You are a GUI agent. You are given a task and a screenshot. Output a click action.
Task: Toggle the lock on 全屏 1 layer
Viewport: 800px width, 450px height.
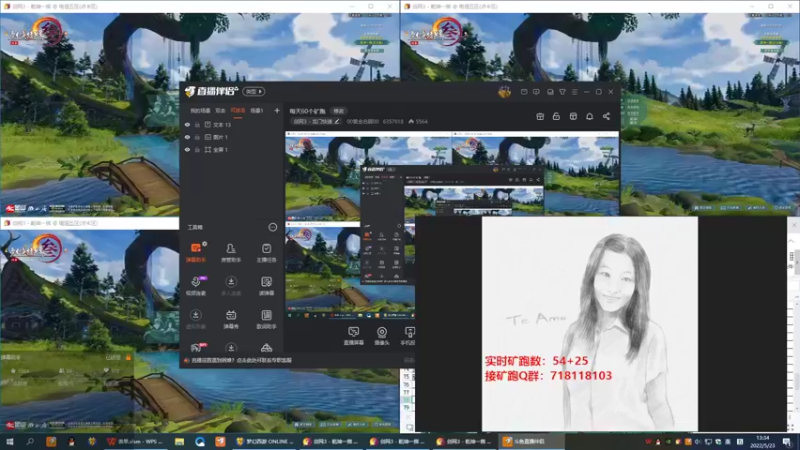[x=197, y=149]
